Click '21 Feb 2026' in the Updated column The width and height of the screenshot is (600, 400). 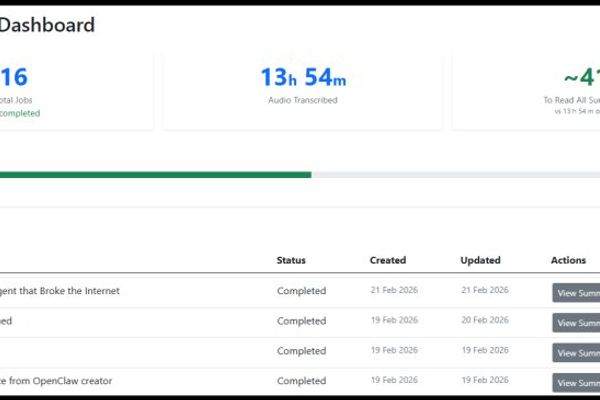click(485, 290)
